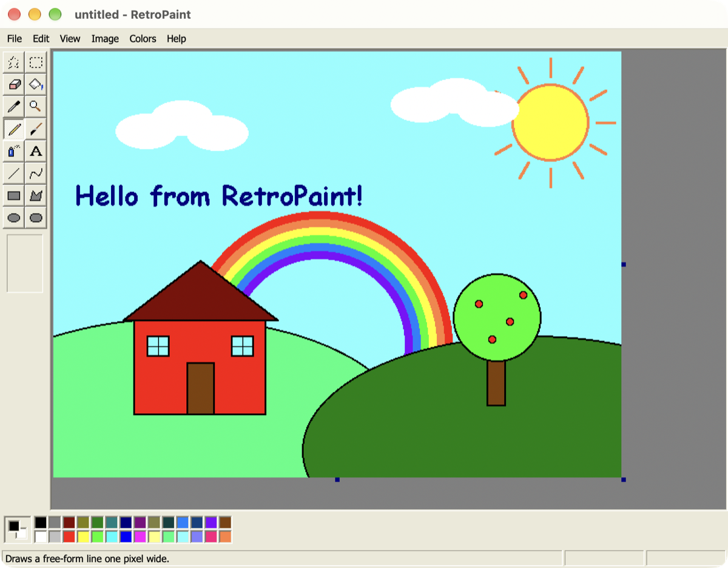
Task: Choose the dark purple palette swatch
Action: coord(140,522)
